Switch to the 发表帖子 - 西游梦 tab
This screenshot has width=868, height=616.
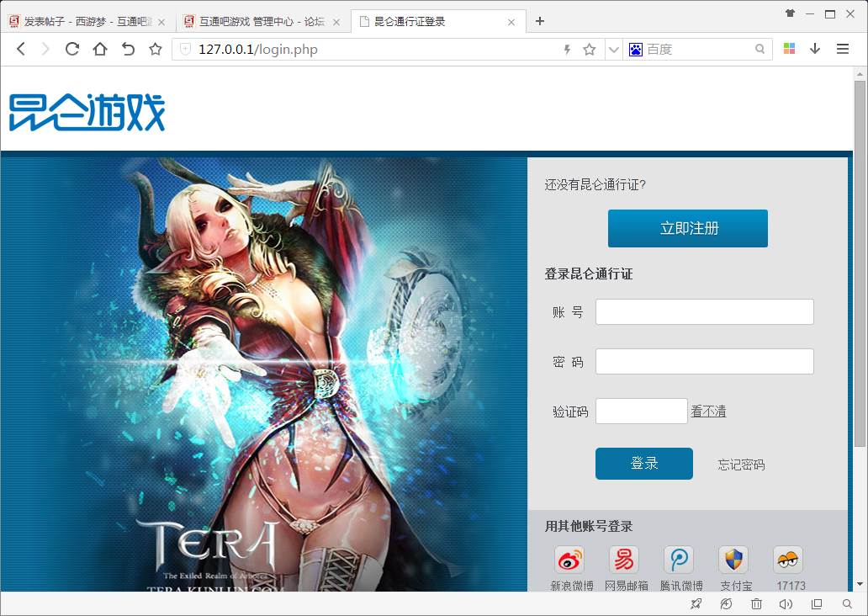[x=87, y=22]
